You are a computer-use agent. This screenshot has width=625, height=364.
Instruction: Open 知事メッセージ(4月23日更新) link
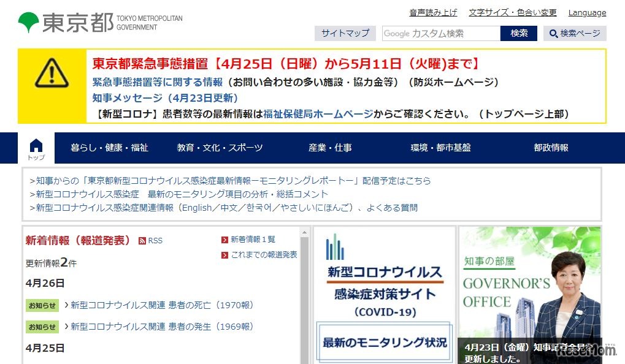pos(165,98)
